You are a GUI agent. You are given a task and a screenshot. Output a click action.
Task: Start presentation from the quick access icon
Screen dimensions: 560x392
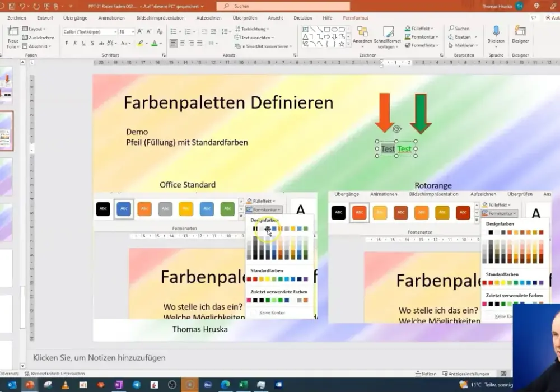46,6
